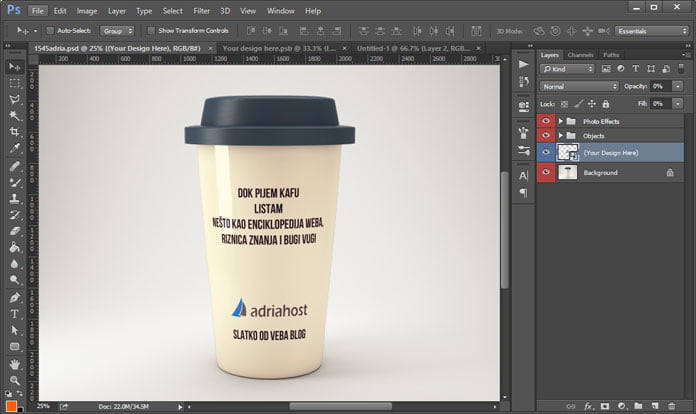This screenshot has height=414, width=696.
Task: Enable the Auto-Select checkbox
Action: [x=50, y=31]
